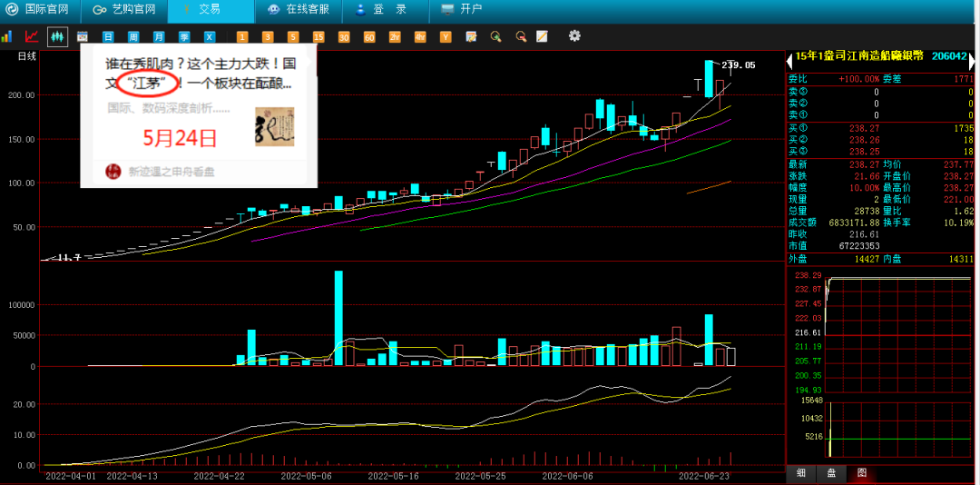The width and height of the screenshot is (980, 485).
Task: Switch to the 细 detail tab
Action: (800, 474)
